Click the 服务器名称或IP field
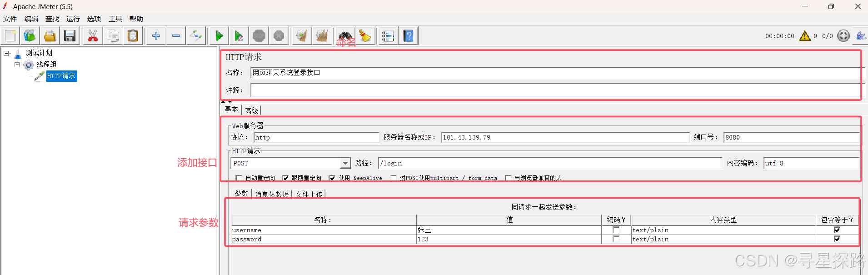The height and width of the screenshot is (275, 868). point(565,137)
